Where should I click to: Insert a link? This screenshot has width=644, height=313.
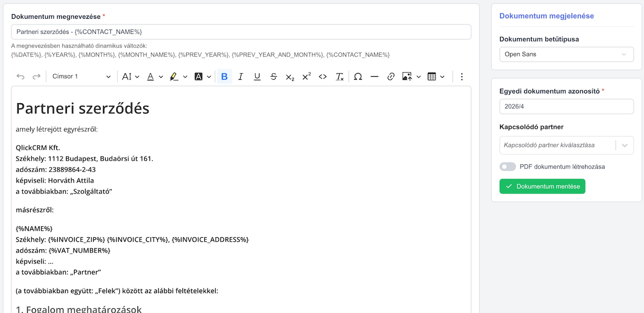pyautogui.click(x=391, y=77)
